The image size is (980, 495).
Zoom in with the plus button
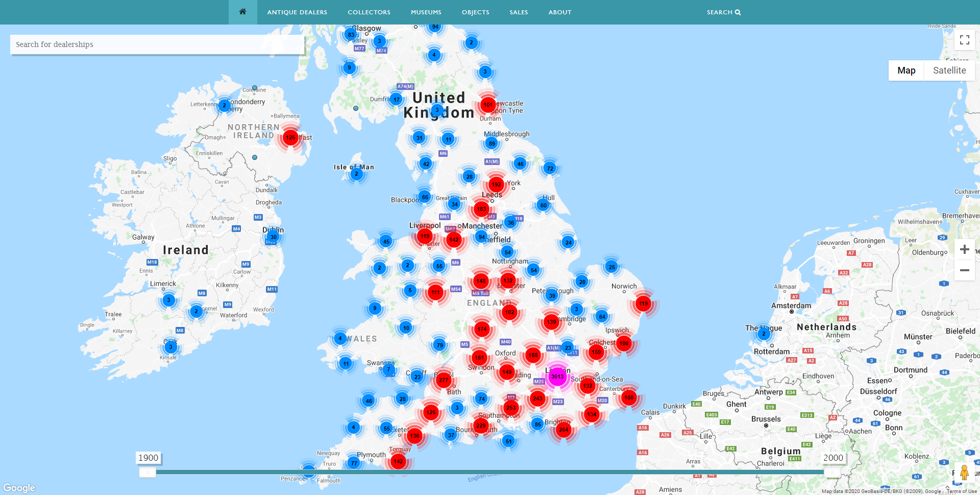pyautogui.click(x=964, y=249)
